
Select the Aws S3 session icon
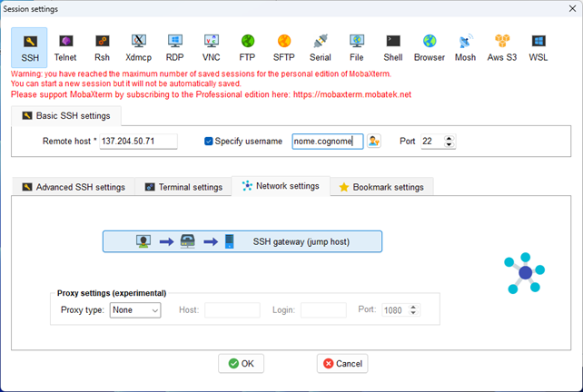pos(502,47)
